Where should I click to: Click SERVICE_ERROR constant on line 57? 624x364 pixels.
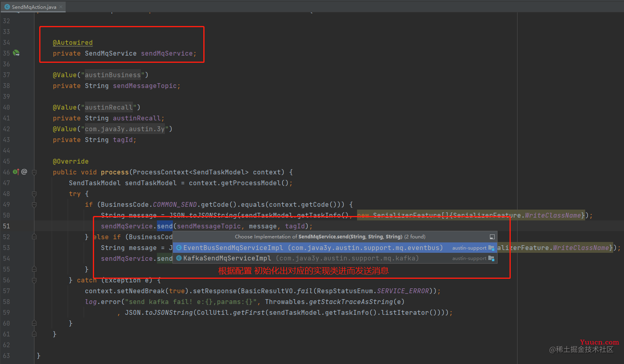(x=403, y=291)
